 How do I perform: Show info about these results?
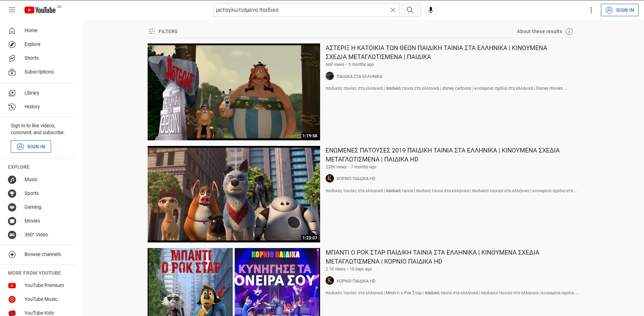[569, 31]
